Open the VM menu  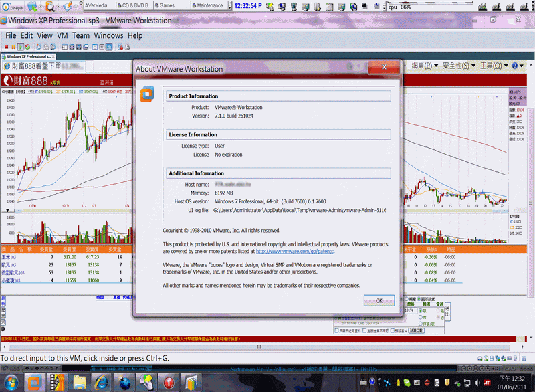(x=62, y=35)
